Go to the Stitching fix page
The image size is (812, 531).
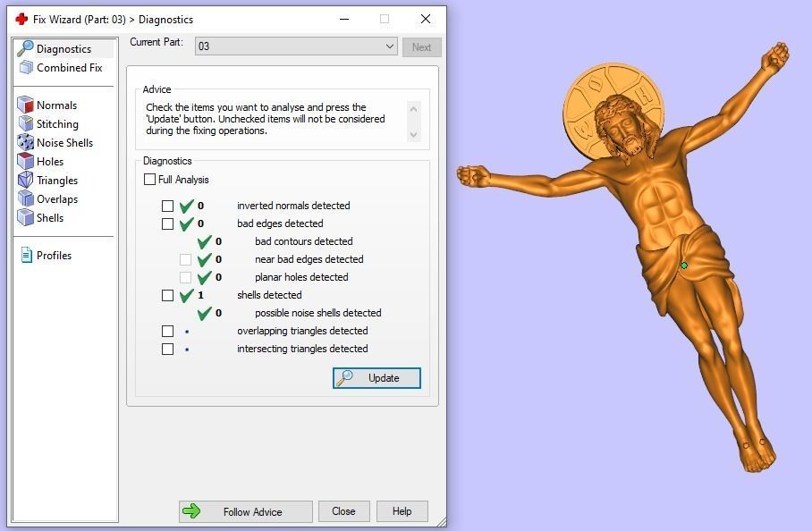coord(57,124)
